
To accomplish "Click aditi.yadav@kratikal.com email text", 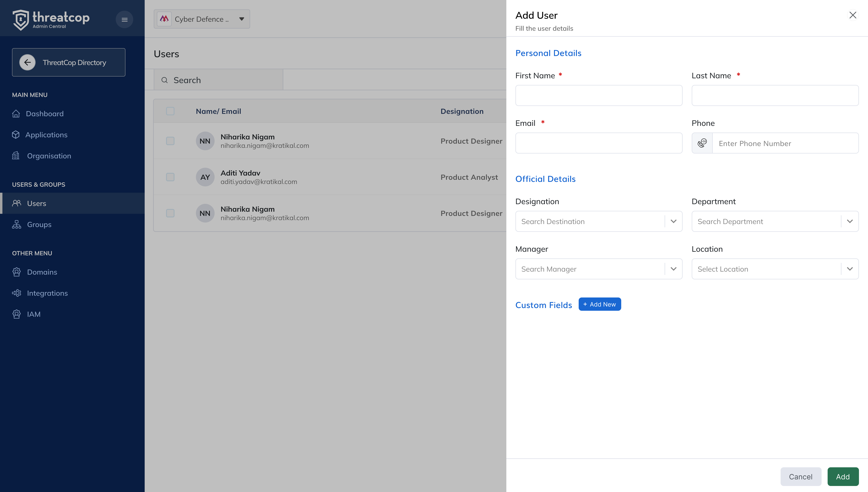I will point(259,182).
